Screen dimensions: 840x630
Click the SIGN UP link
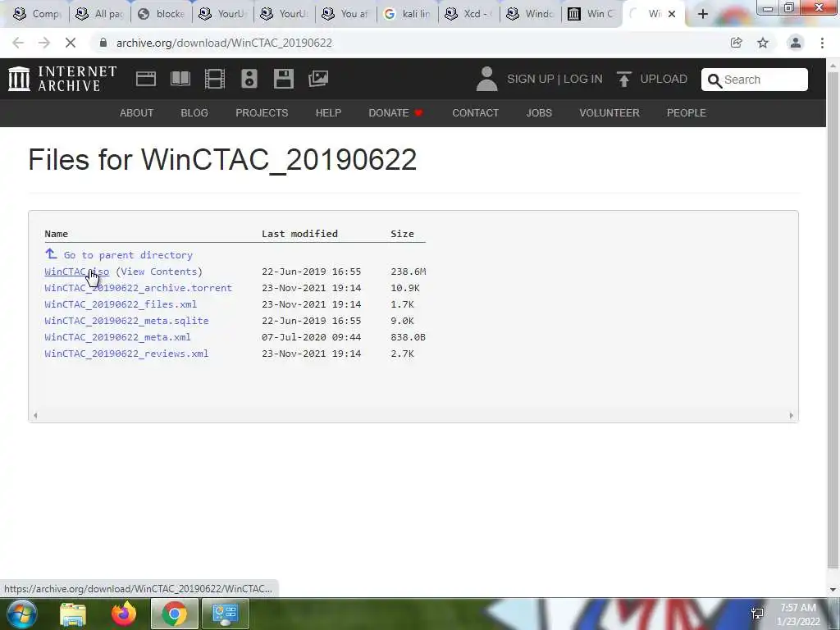click(531, 79)
